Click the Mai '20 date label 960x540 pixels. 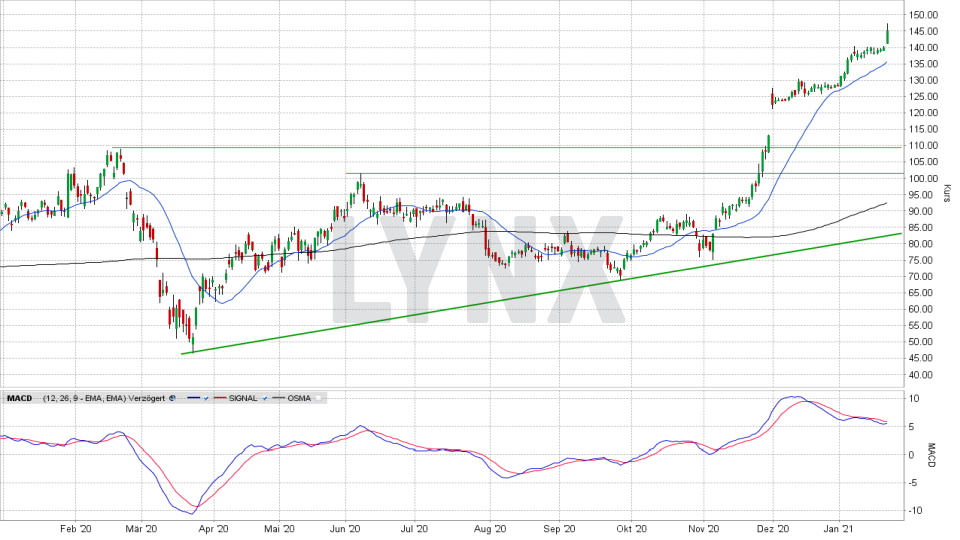[279, 528]
